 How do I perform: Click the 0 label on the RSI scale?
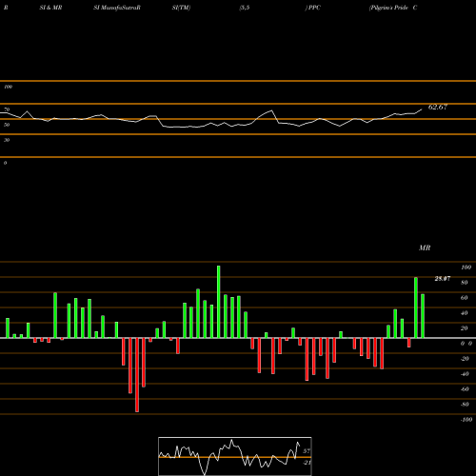(5, 163)
